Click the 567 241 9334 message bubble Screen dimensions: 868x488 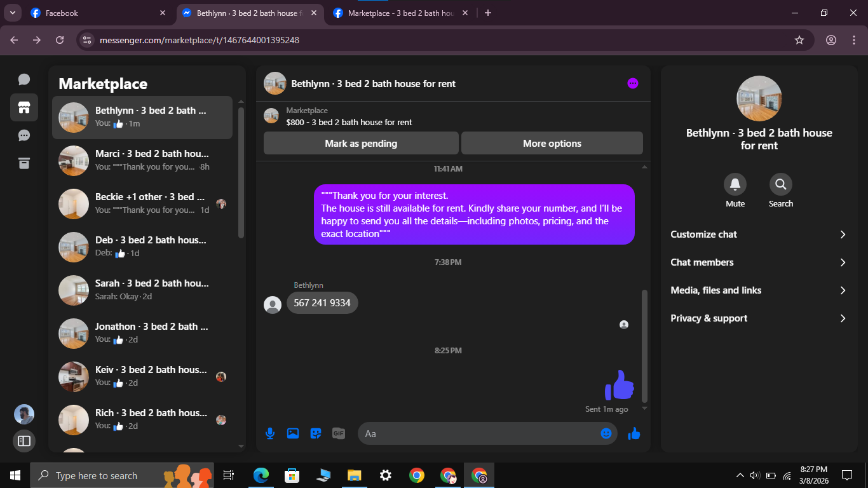322,303
